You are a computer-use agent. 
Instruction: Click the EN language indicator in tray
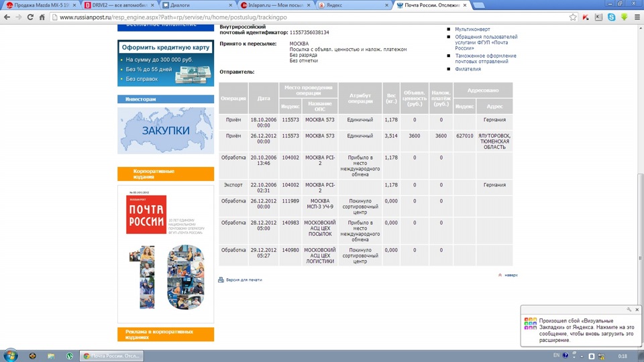[556, 355]
